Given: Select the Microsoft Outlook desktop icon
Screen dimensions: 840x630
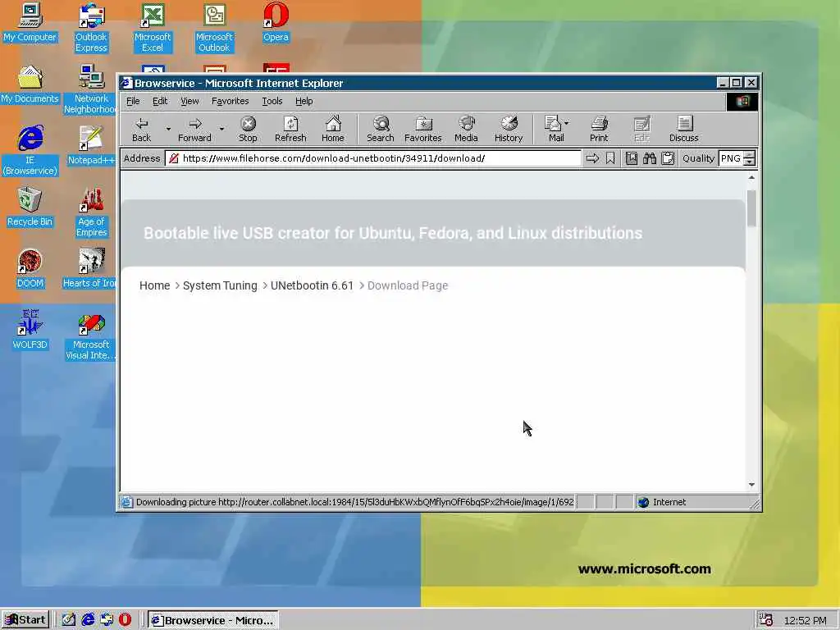Looking at the screenshot, I should 214,28.
